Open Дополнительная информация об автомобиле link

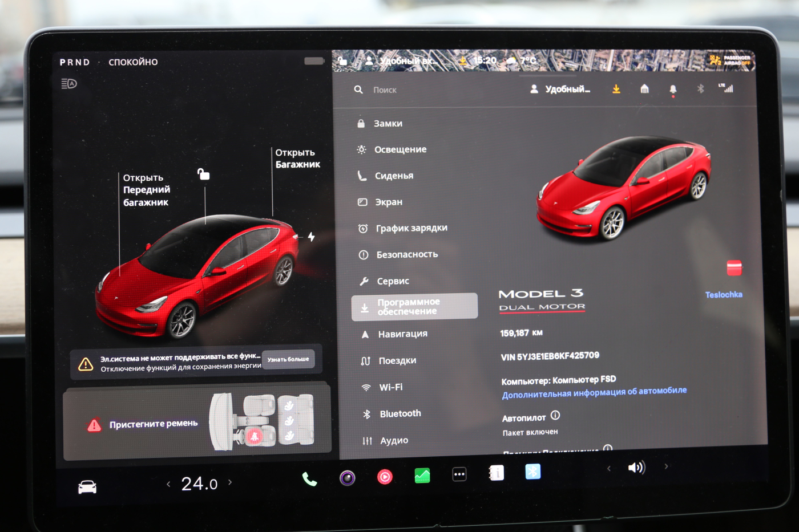(x=594, y=391)
